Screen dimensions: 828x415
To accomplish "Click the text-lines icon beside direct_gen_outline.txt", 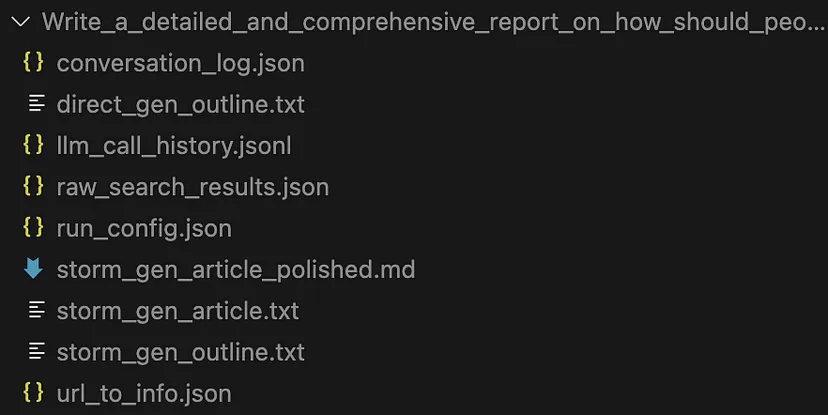I will click(x=36, y=103).
